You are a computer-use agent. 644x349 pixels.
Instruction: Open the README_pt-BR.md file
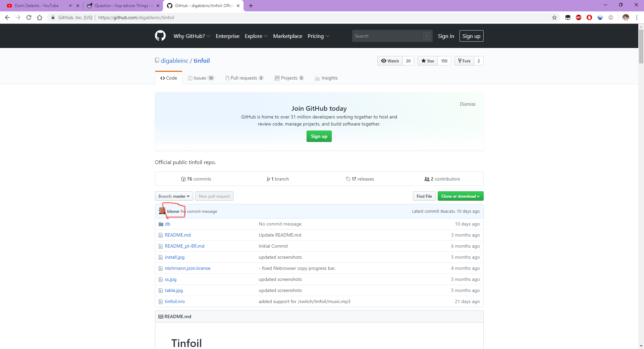pos(184,246)
